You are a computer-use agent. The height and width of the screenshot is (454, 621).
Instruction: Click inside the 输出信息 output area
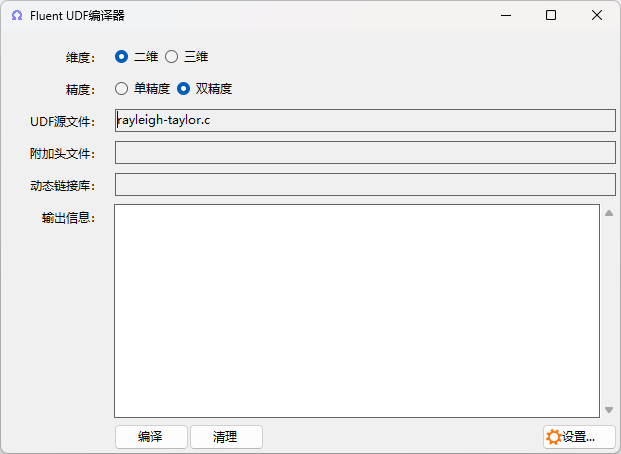pyautogui.click(x=357, y=311)
